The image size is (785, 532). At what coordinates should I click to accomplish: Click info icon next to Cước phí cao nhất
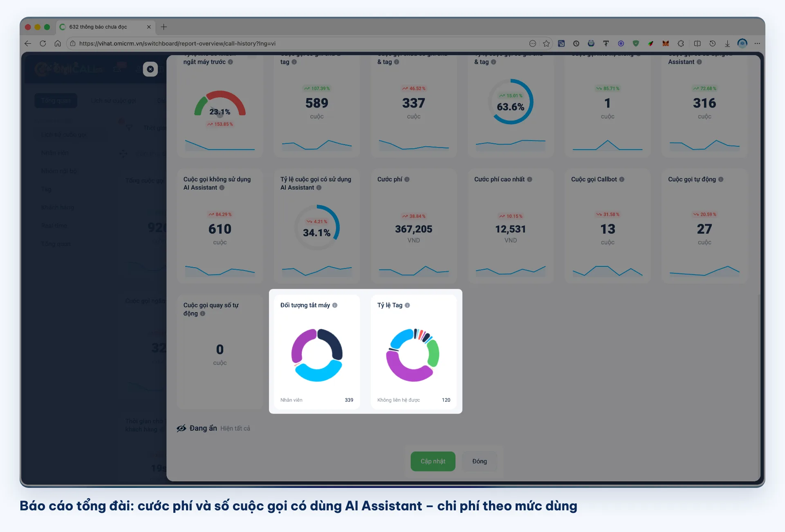tap(529, 179)
